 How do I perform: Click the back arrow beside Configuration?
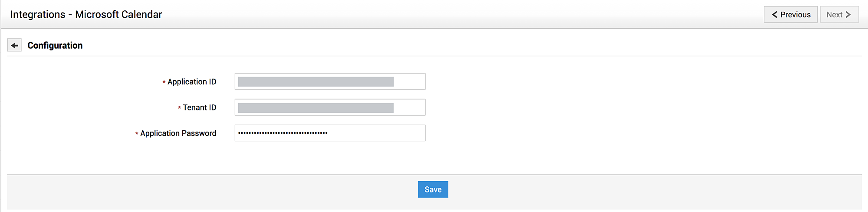coord(14,45)
